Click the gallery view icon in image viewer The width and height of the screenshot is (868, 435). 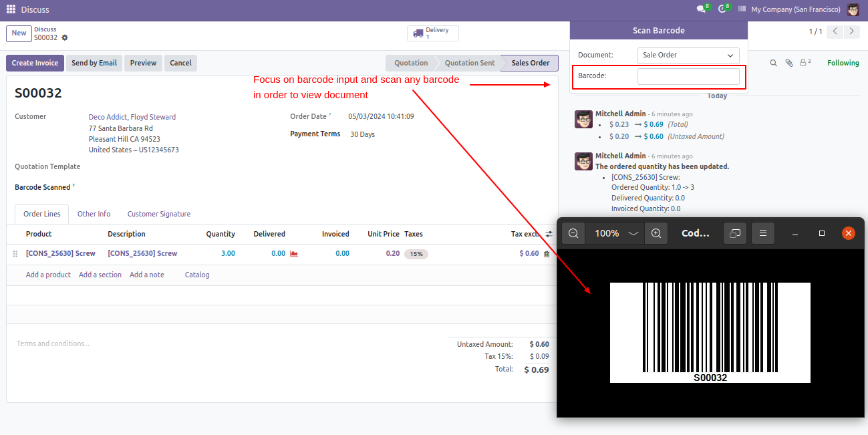735,233
